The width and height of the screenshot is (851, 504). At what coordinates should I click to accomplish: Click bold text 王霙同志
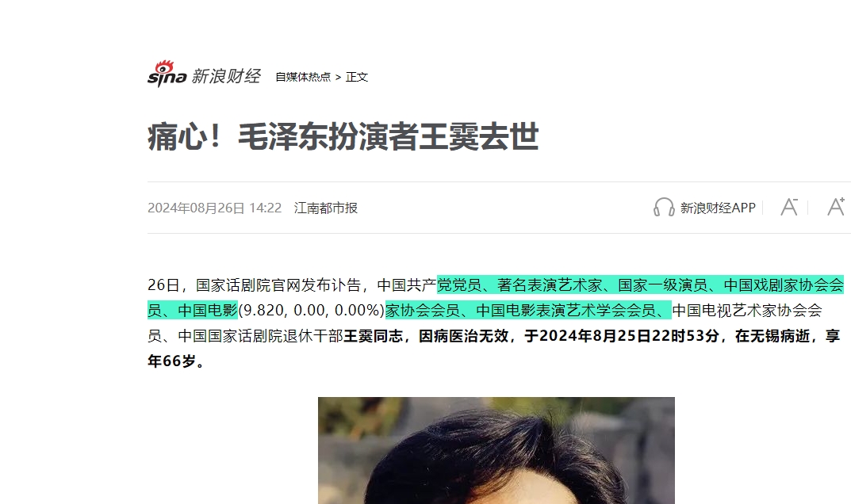coord(373,336)
